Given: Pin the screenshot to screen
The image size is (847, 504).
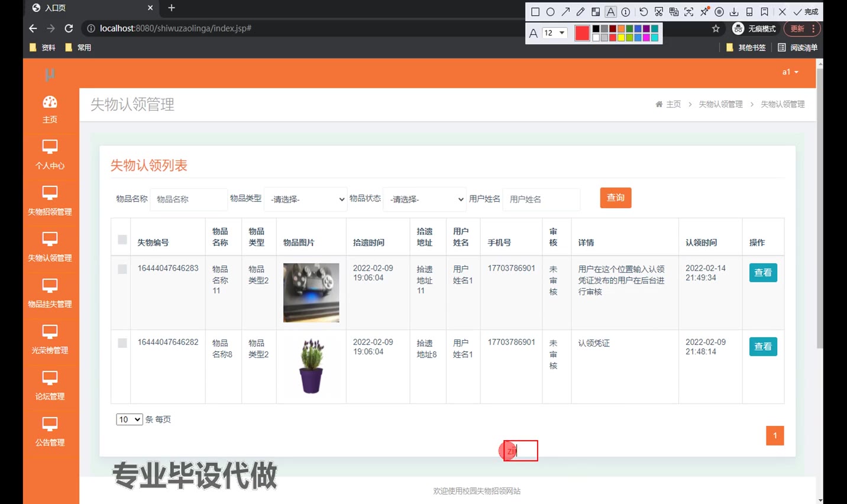Looking at the screenshot, I should 704,12.
